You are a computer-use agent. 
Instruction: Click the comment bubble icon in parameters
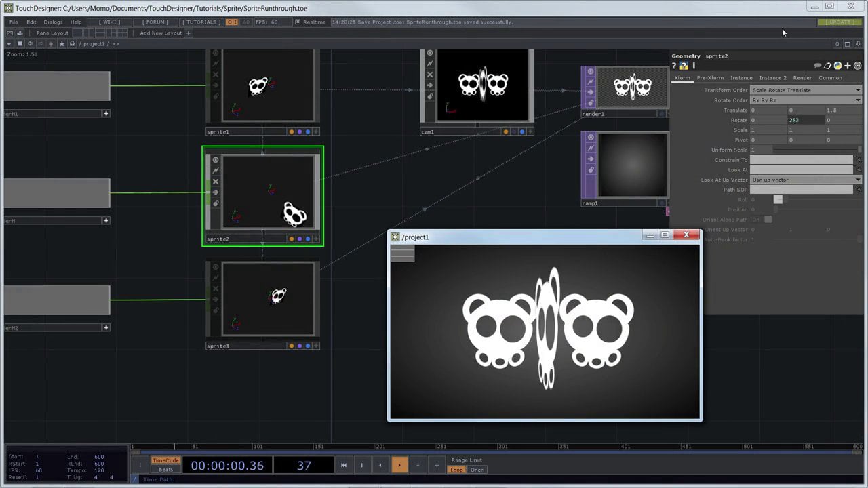(x=818, y=66)
